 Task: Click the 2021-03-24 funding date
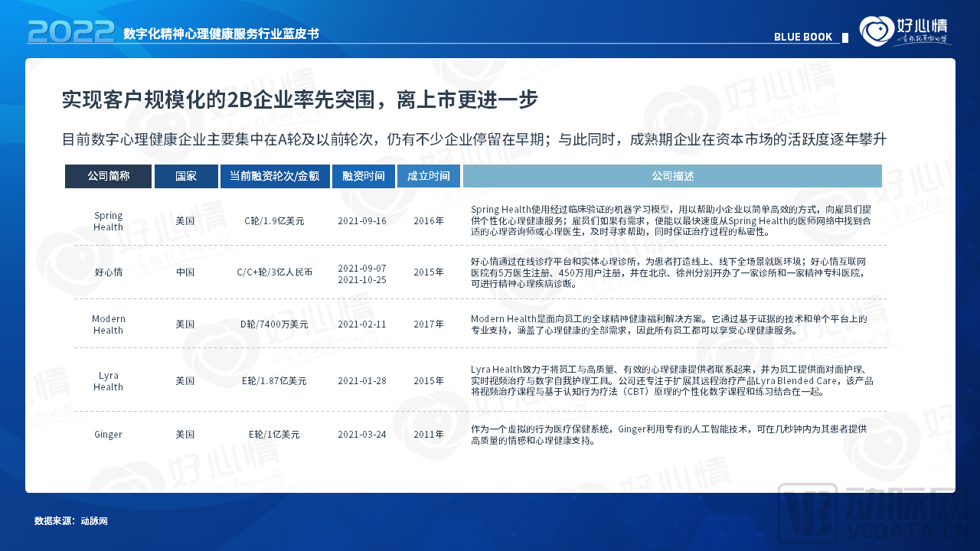point(362,435)
